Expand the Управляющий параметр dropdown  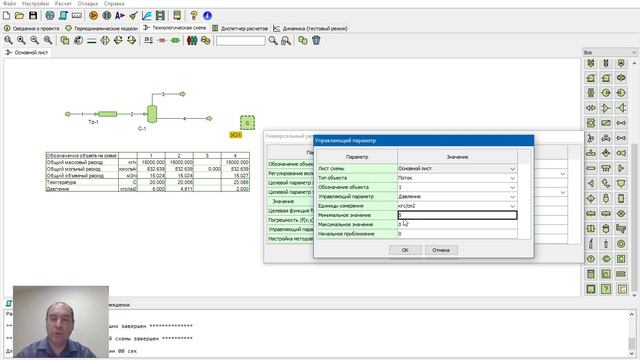pos(512,197)
